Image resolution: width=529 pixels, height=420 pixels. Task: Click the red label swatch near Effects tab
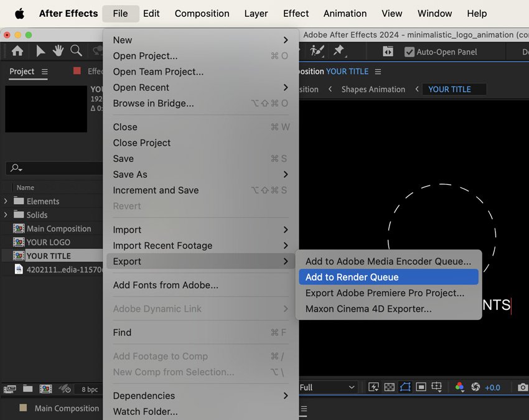pos(77,70)
